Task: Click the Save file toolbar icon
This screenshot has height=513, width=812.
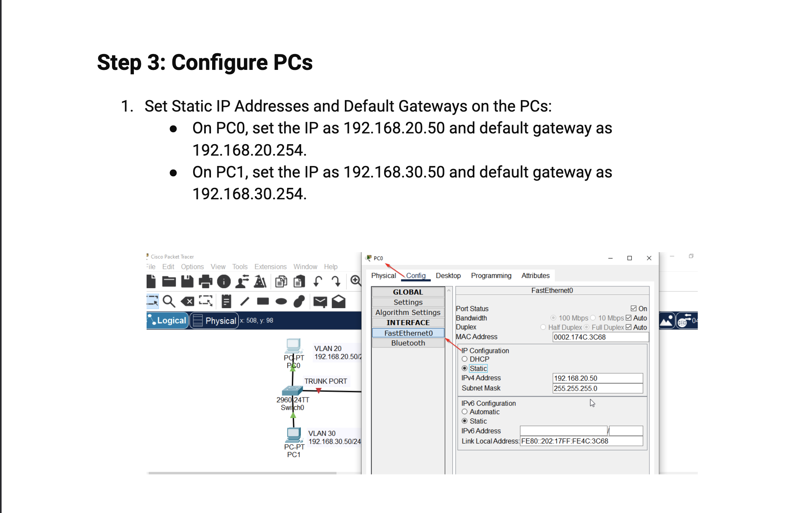Action: 187,282
